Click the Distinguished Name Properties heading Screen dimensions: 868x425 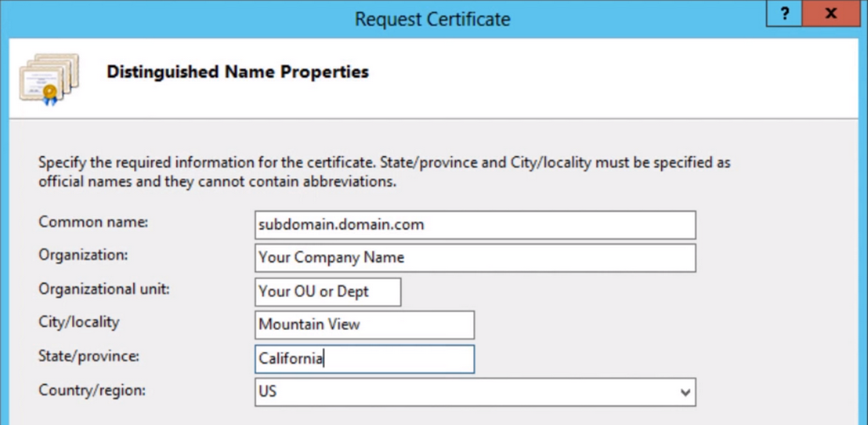[x=237, y=72]
